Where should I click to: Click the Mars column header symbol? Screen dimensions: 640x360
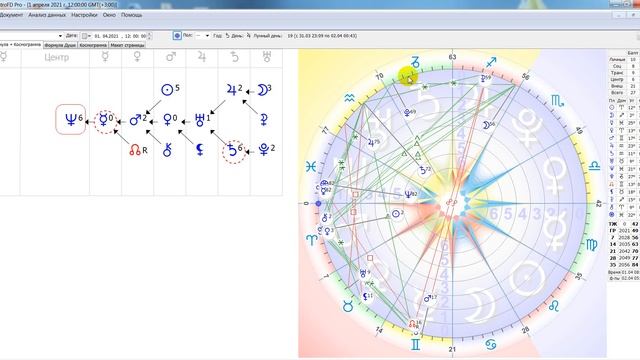(170, 57)
